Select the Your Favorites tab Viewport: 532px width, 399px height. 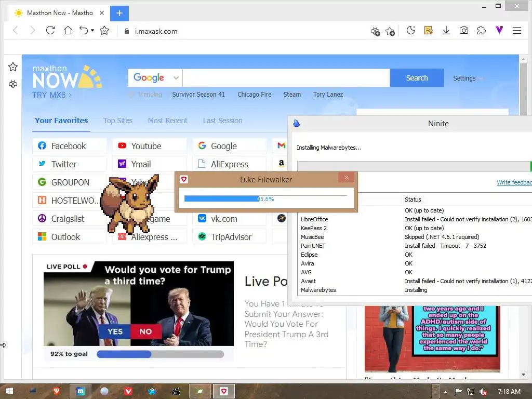[x=61, y=121]
